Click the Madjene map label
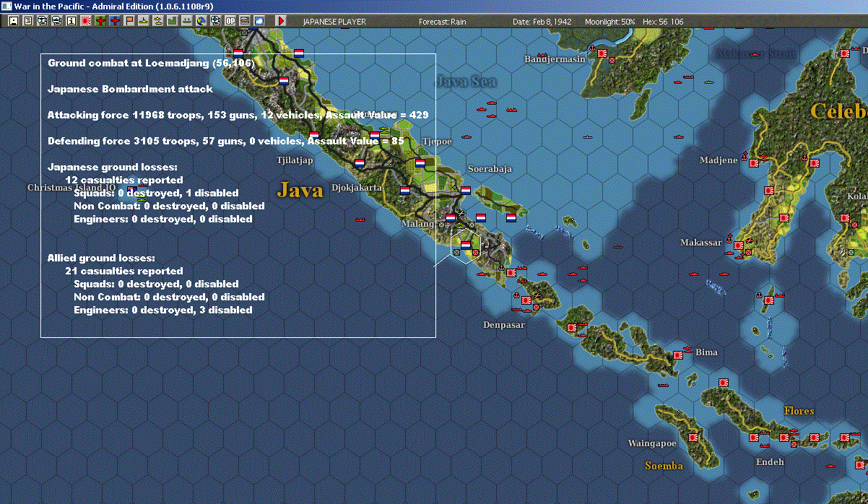This screenshot has width=868, height=504. point(719,160)
